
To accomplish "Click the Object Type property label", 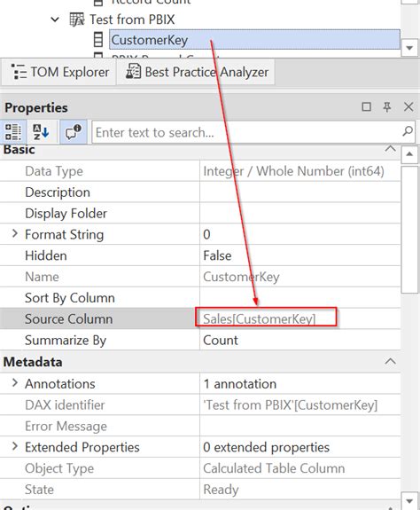I will pos(59,468).
